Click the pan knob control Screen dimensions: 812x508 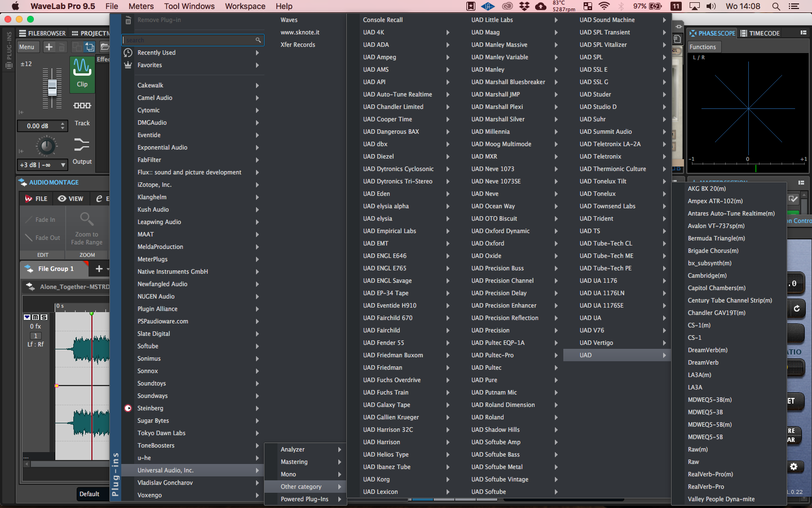(46, 146)
